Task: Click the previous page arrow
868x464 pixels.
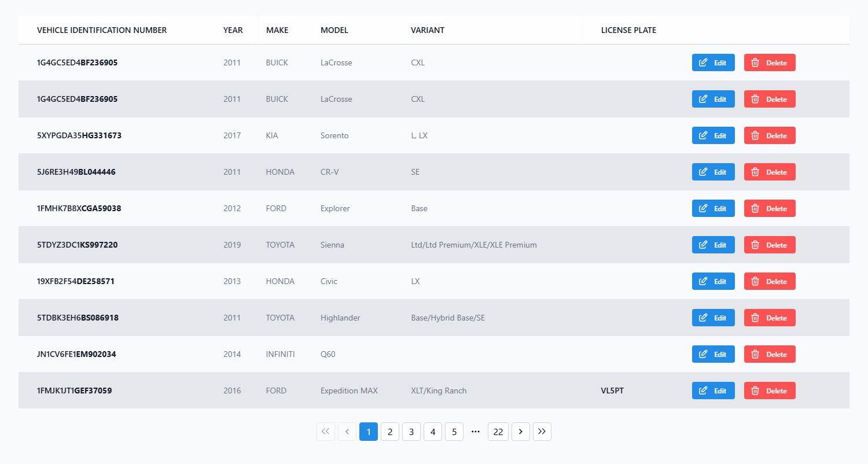Action: click(x=347, y=432)
